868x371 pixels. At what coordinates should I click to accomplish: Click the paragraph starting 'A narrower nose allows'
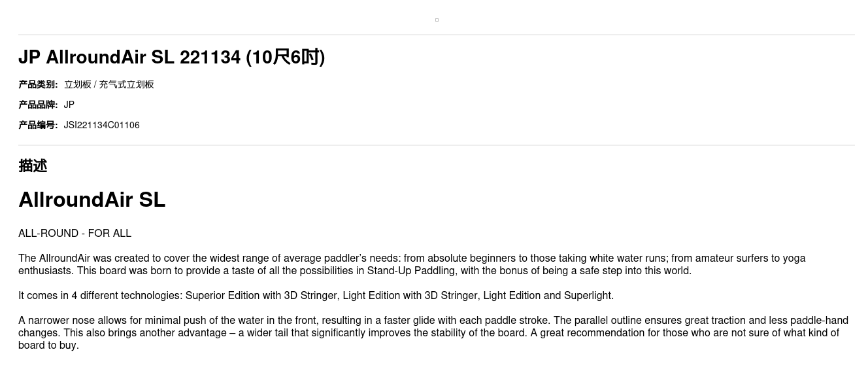[433, 332]
